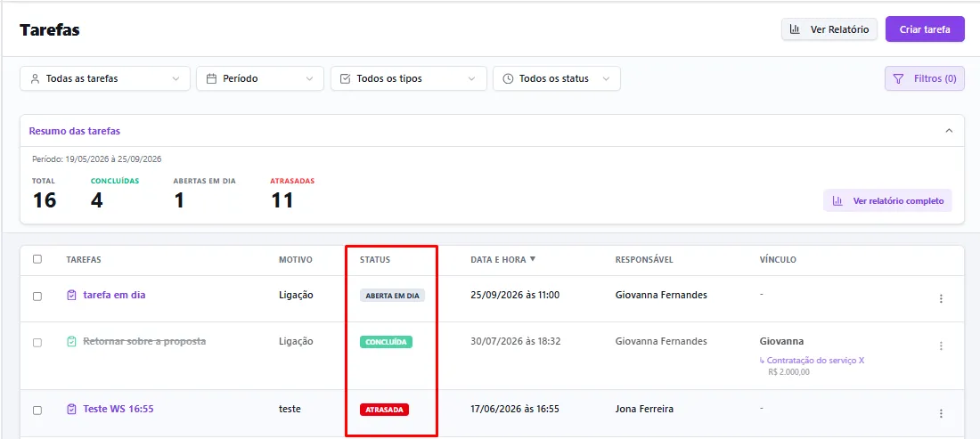
Task: Open more options for Teste WS 16:55
Action: pyautogui.click(x=941, y=413)
